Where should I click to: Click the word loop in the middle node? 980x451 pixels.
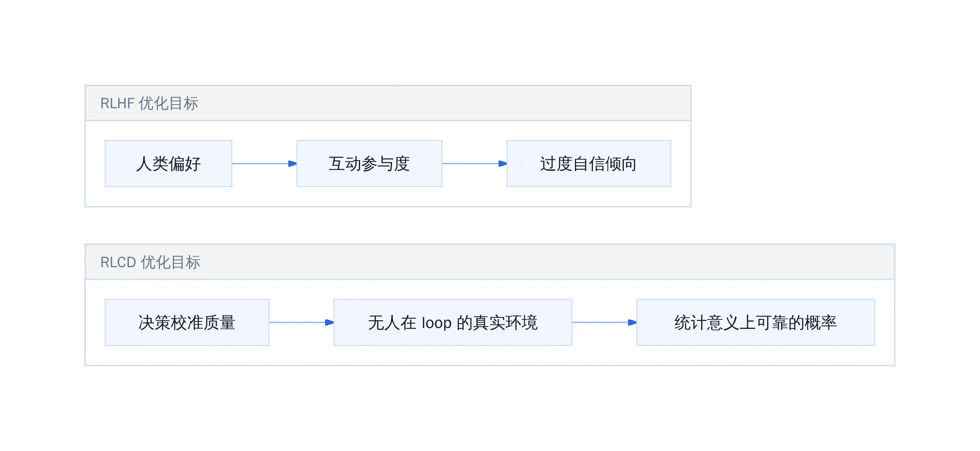437,323
